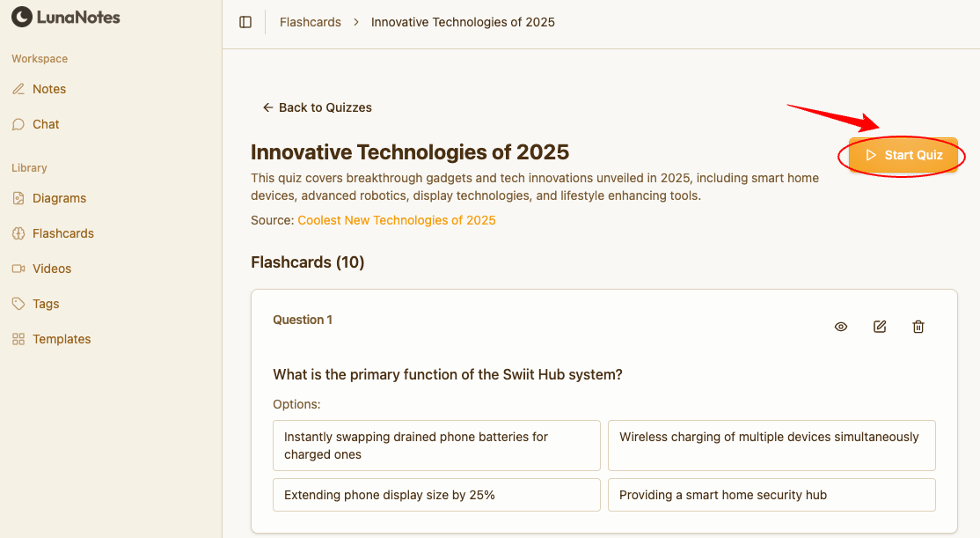Go to Flashcards in the Library sidebar

click(x=63, y=233)
